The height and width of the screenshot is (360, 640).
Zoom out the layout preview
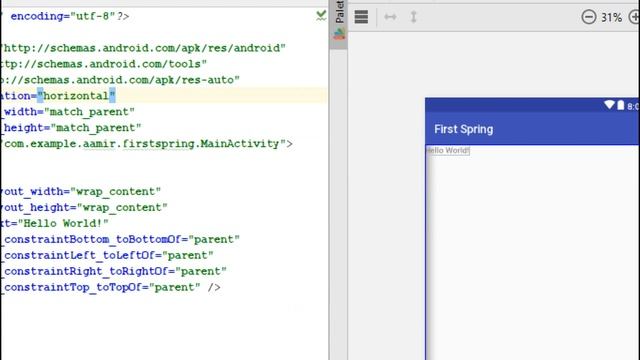click(x=589, y=17)
